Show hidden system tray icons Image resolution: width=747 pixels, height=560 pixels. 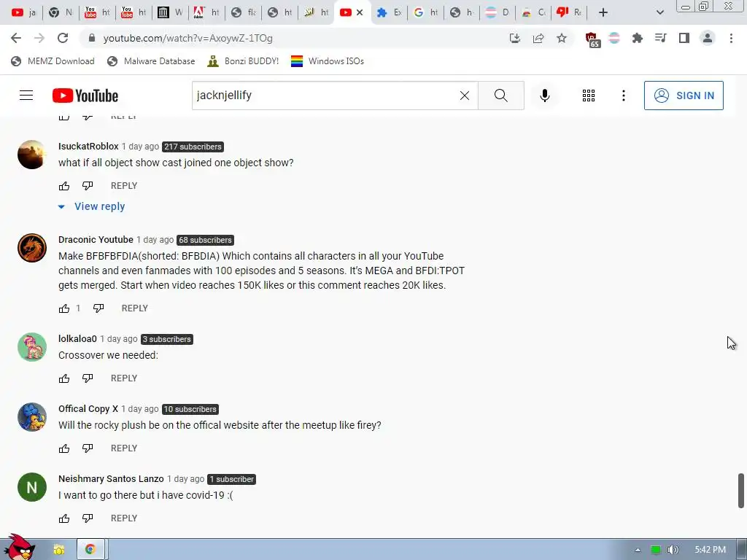click(638, 550)
